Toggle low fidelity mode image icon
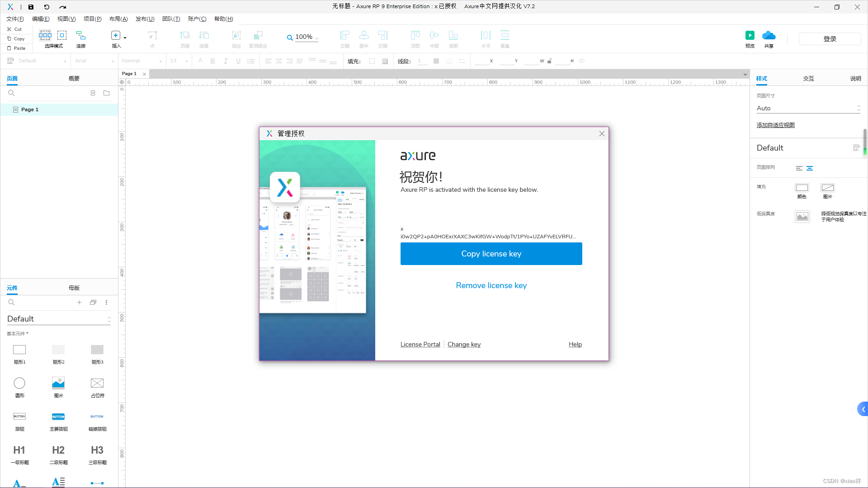This screenshot has width=868, height=488. tap(802, 217)
